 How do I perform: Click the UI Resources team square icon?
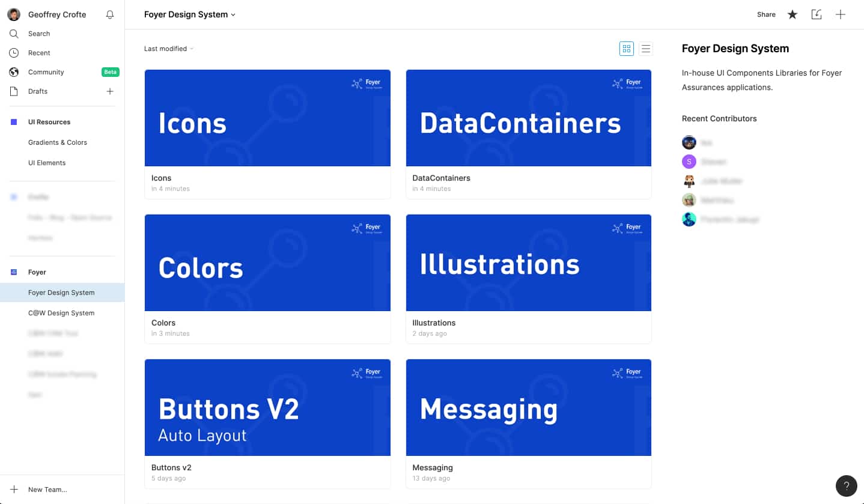pyautogui.click(x=14, y=122)
